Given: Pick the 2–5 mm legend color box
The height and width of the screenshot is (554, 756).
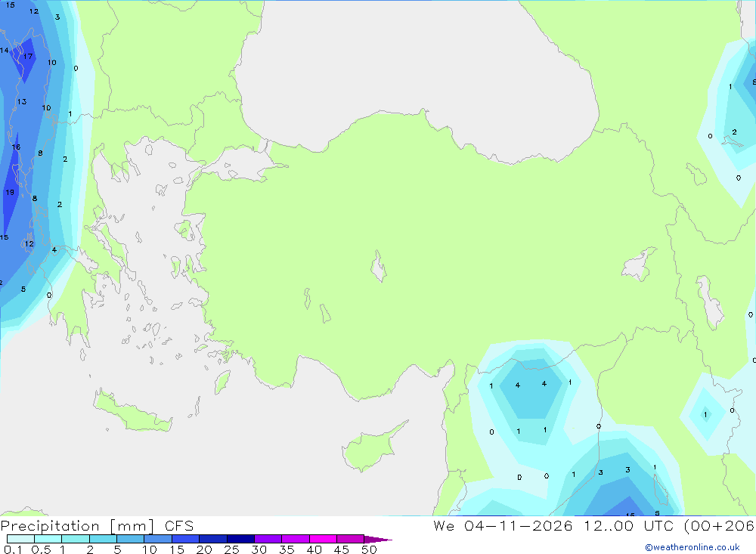Looking at the screenshot, I should coord(103,539).
